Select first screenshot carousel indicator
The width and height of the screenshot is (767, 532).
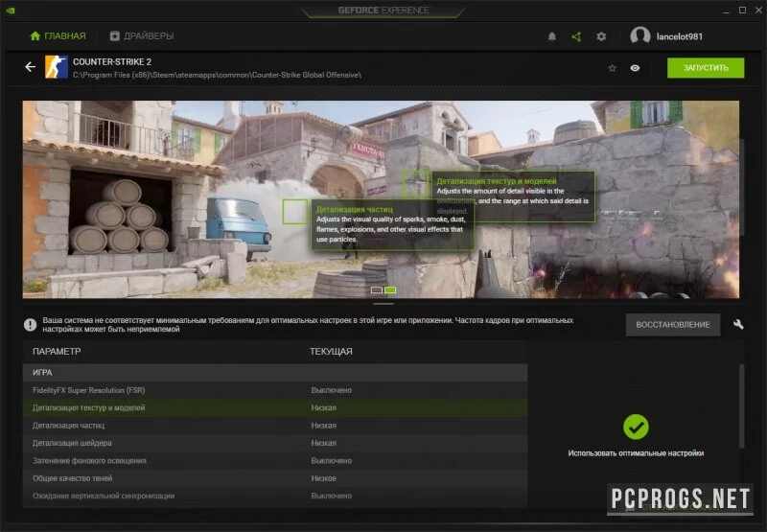coord(376,289)
